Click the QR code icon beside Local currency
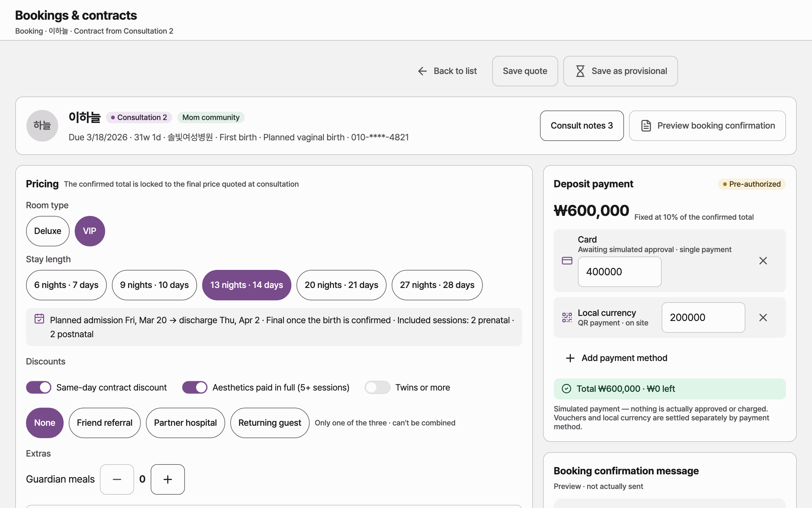 (x=567, y=317)
